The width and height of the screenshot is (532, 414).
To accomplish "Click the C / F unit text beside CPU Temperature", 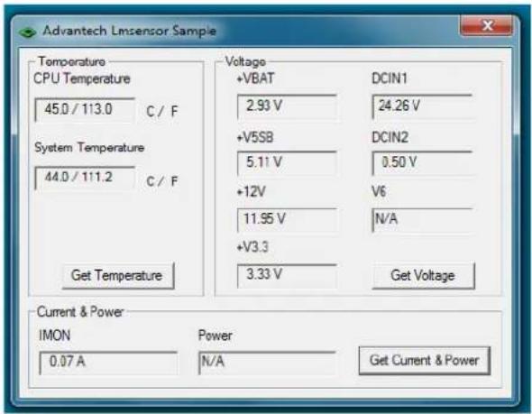I will (162, 111).
